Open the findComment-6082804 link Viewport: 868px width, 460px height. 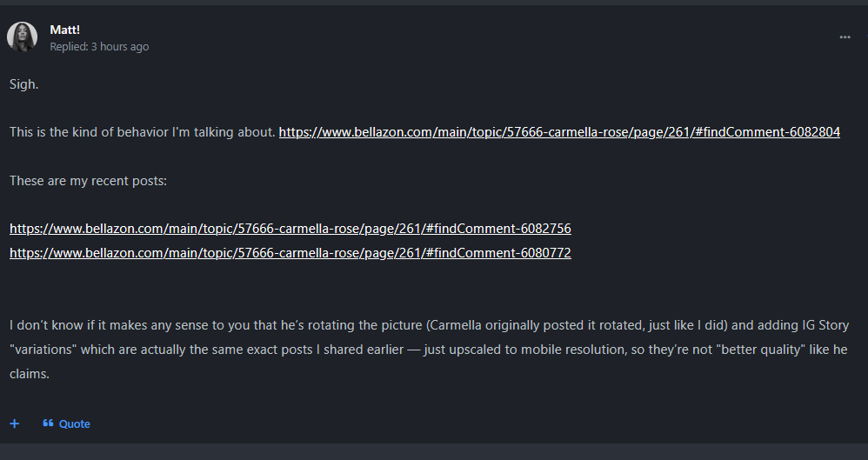[559, 132]
